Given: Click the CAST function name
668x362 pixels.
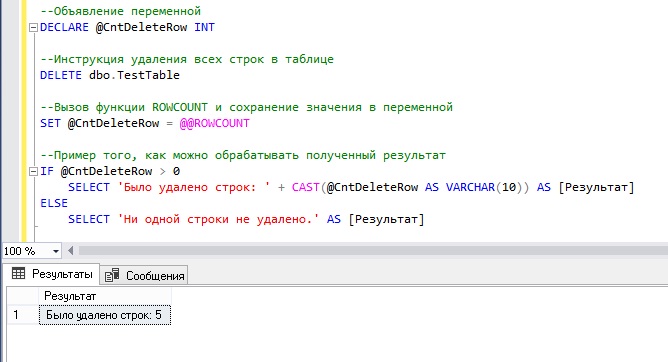Looking at the screenshot, I should [305, 187].
